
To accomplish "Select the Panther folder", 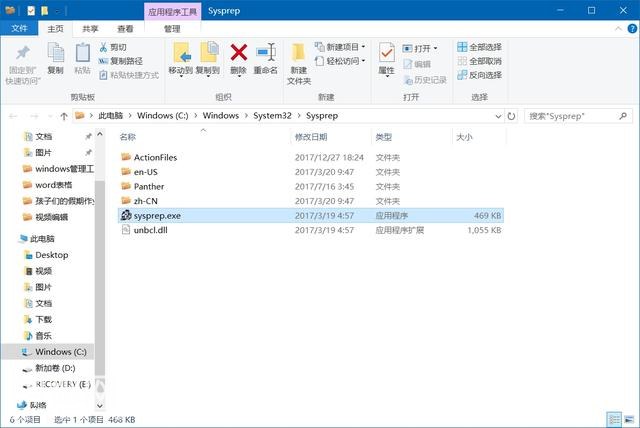I will (311, 186).
